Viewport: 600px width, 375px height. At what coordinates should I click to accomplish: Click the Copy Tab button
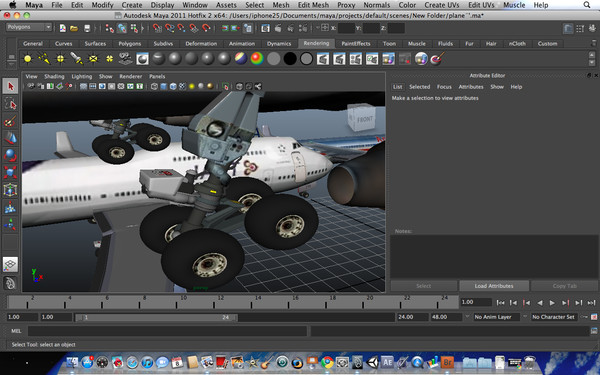(564, 286)
